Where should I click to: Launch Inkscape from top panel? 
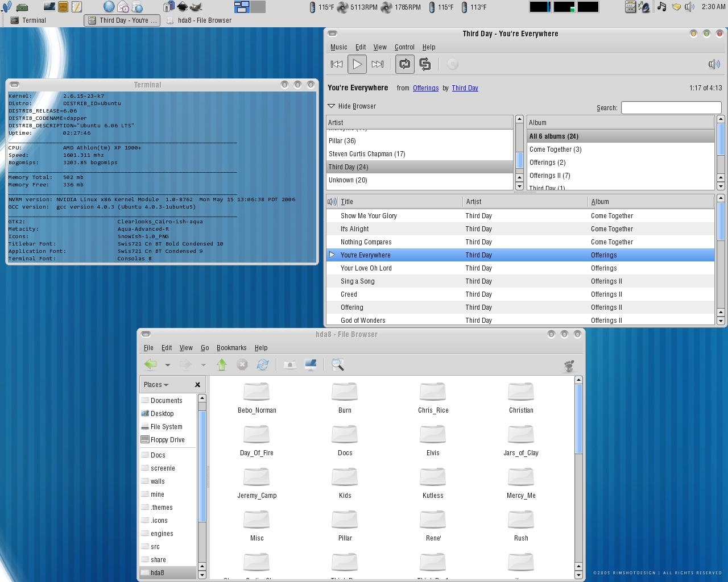tap(183, 7)
